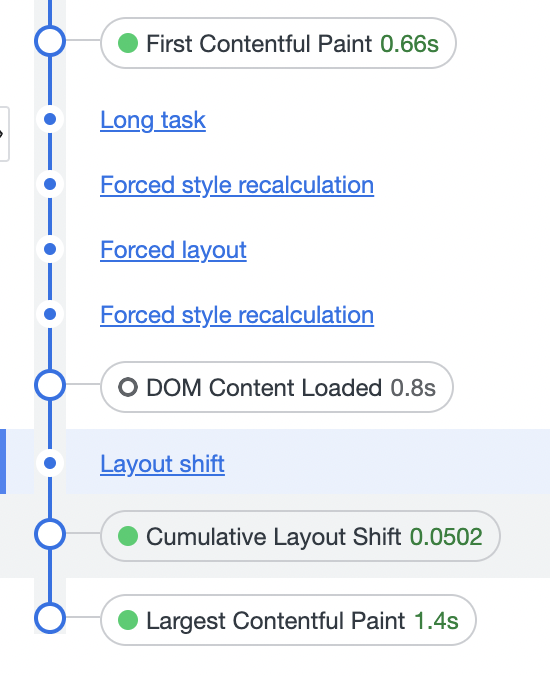Click the Cumulative Layout Shift 0.0502 pill
This screenshot has height=676, width=550.
point(300,536)
